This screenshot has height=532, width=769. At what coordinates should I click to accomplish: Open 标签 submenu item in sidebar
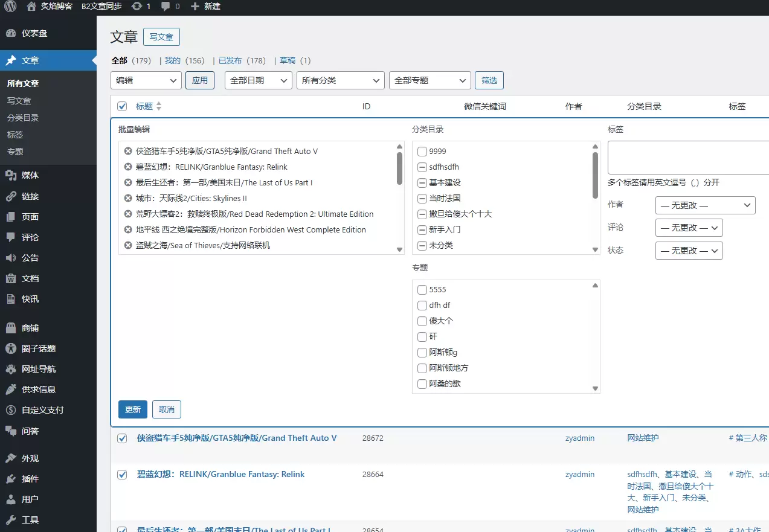(x=15, y=135)
